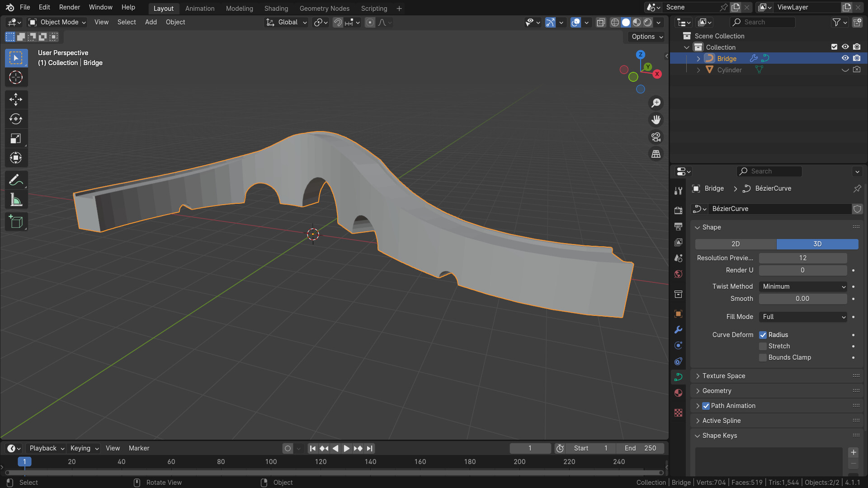Open the Fill Mode dropdown
The height and width of the screenshot is (488, 868).
pos(802,317)
